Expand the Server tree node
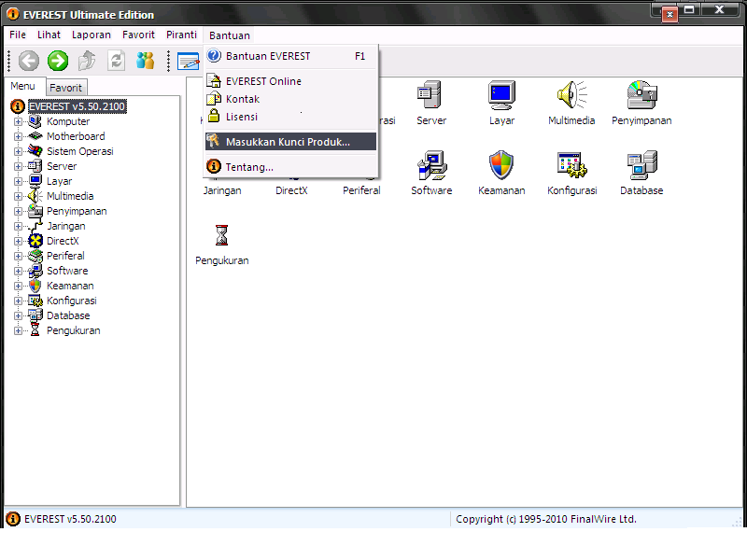747x560 pixels. tap(18, 166)
